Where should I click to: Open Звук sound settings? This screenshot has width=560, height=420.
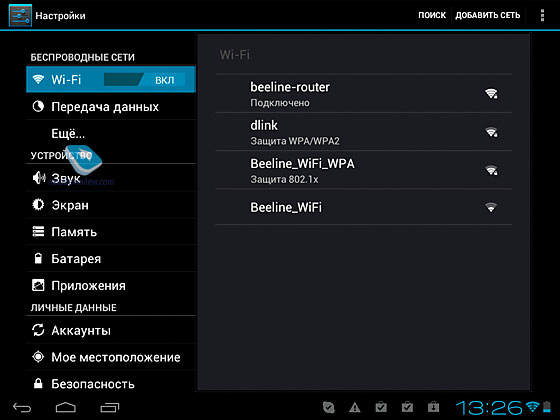(111, 178)
